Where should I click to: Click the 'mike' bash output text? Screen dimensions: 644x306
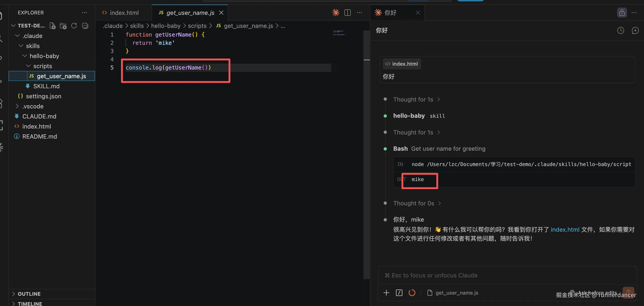pyautogui.click(x=417, y=179)
